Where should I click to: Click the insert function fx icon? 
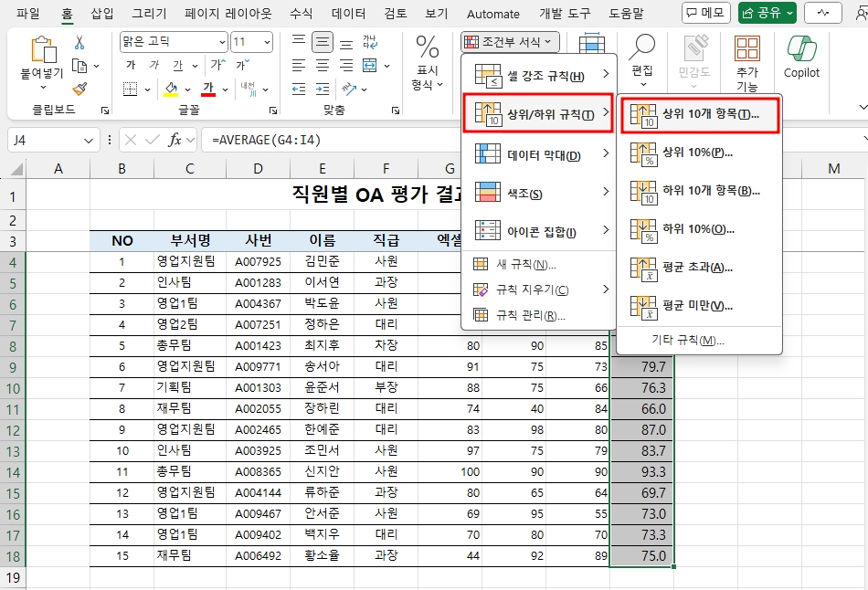(175, 140)
